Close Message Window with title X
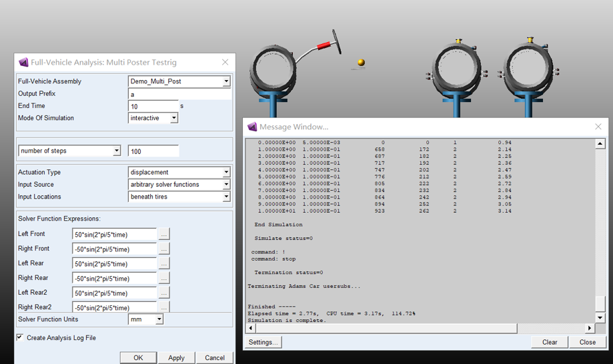This screenshot has height=364, width=613. coord(598,127)
